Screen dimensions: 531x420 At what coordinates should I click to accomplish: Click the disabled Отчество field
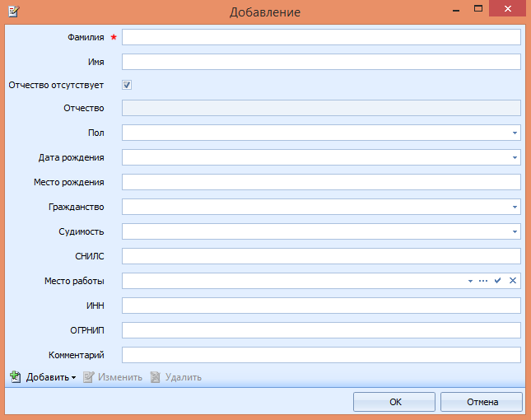pyautogui.click(x=321, y=108)
